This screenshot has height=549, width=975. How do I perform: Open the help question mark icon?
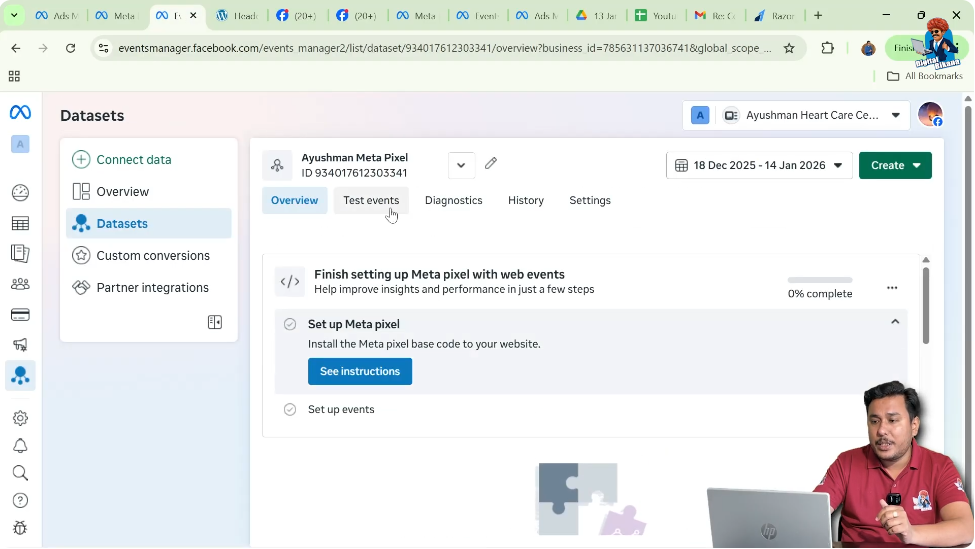(x=20, y=501)
